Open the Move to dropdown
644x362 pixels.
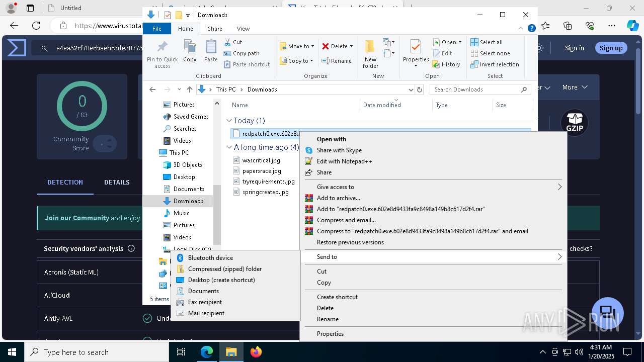click(x=297, y=46)
